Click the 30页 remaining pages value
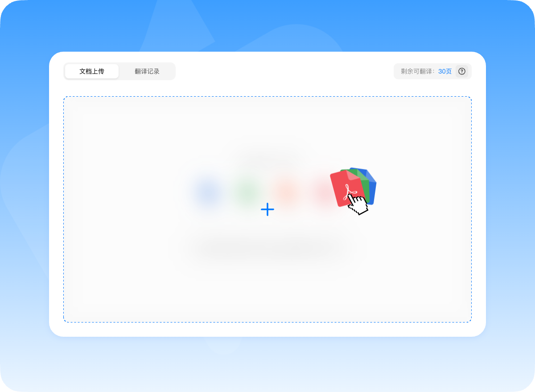This screenshot has height=392, width=535. pos(445,71)
